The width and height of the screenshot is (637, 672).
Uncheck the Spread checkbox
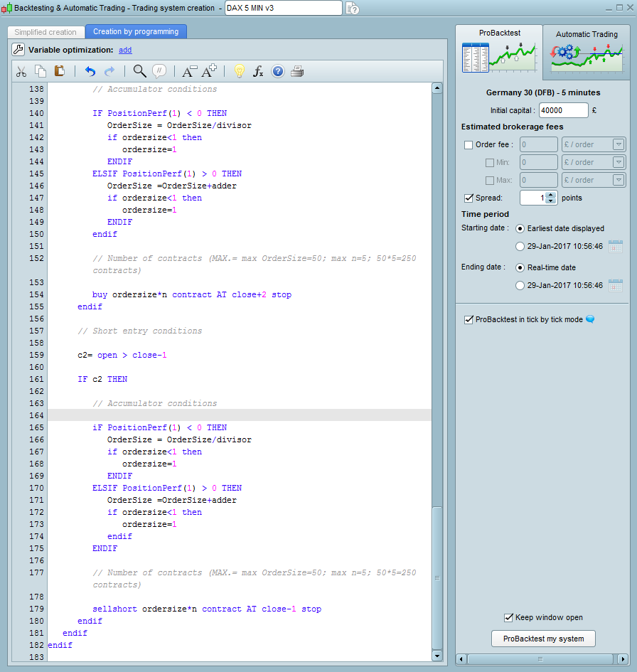click(x=468, y=198)
